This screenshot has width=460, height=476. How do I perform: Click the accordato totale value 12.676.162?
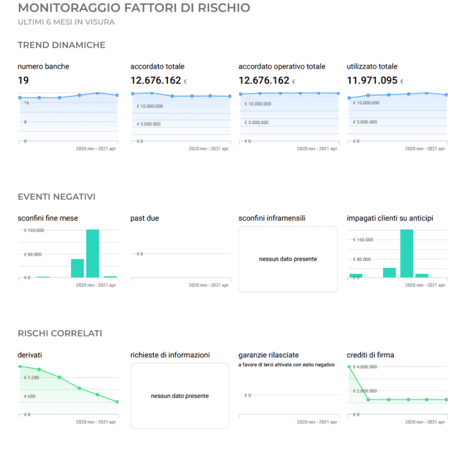click(x=156, y=81)
